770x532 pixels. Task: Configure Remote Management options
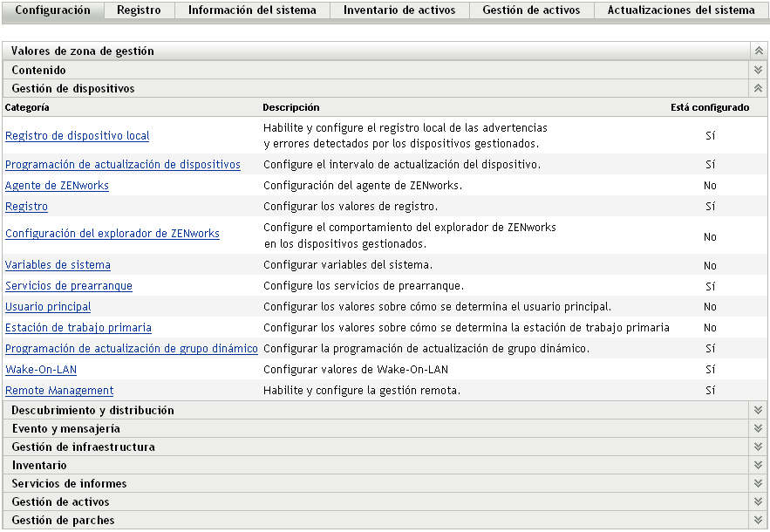pyautogui.click(x=58, y=390)
